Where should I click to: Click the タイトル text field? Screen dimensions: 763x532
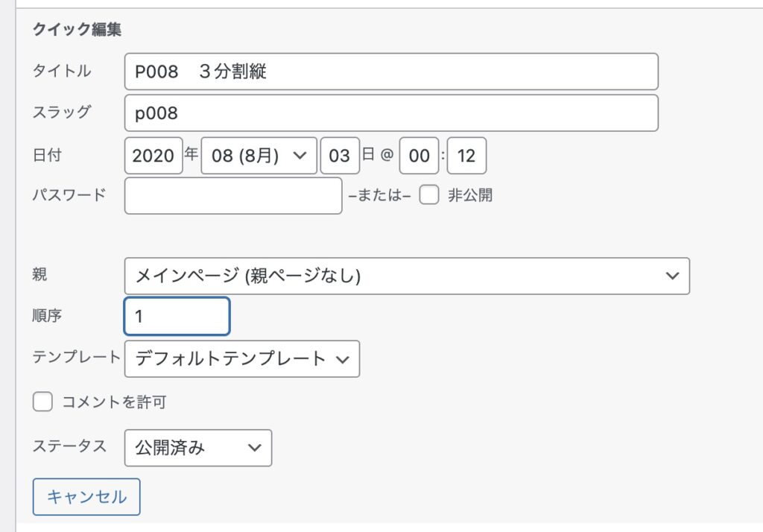tap(391, 72)
